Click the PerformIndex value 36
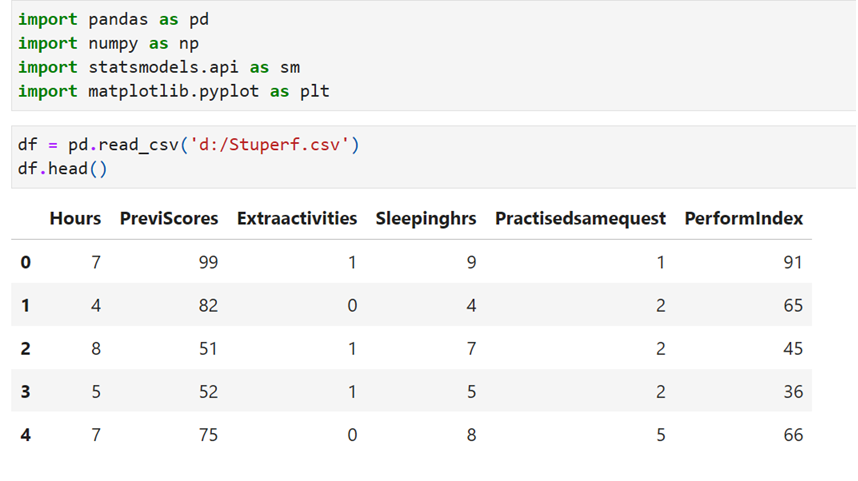This screenshot has height=481, width=858. [792, 392]
